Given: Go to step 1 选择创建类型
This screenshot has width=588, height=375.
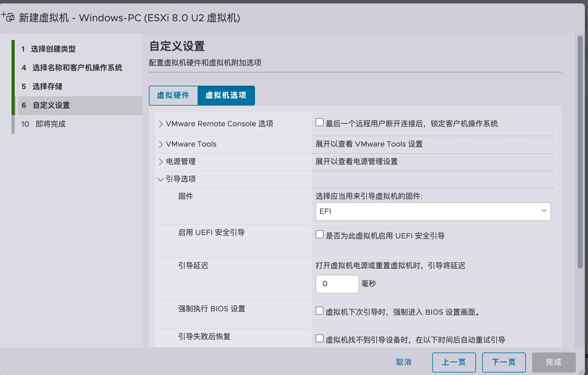Looking at the screenshot, I should (53, 49).
